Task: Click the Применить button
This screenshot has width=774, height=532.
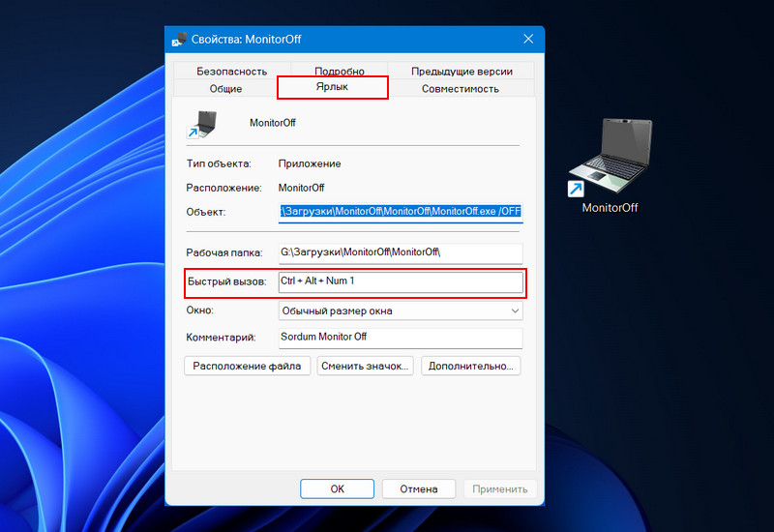Action: point(500,488)
